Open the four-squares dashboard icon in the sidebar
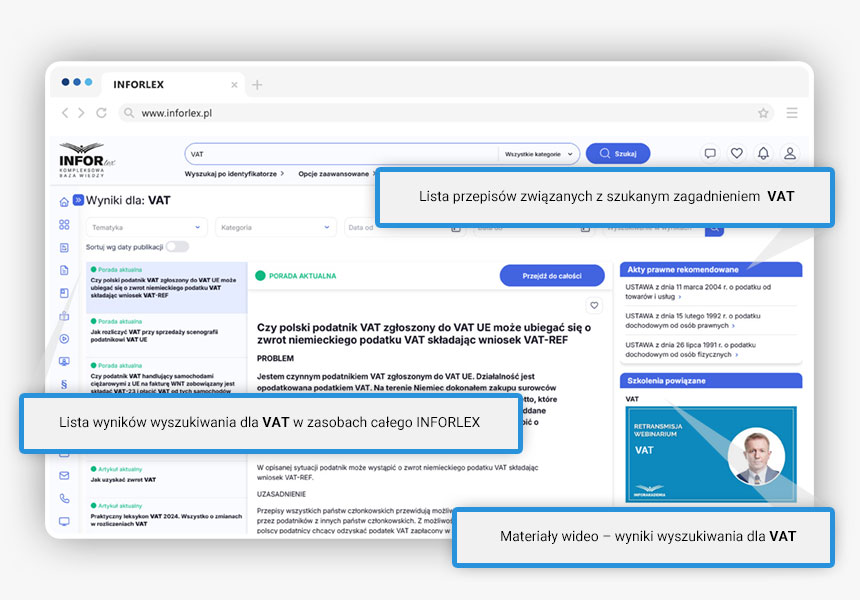860x600 pixels. point(65,224)
